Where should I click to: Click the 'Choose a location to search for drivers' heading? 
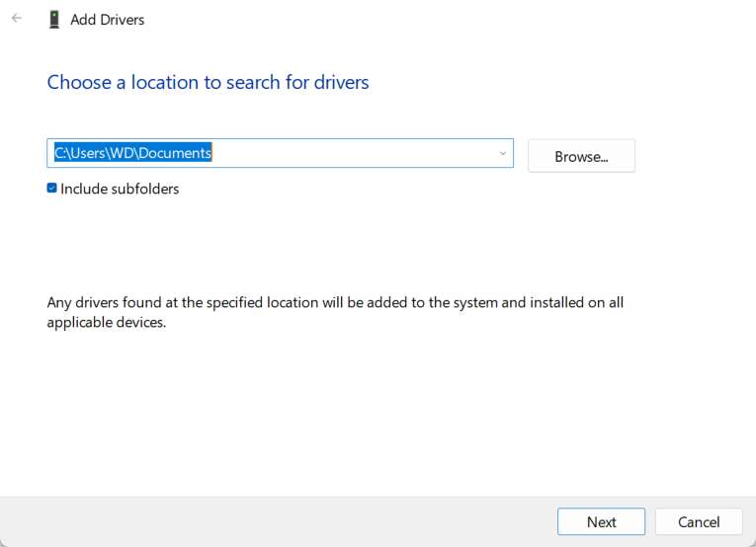208,82
